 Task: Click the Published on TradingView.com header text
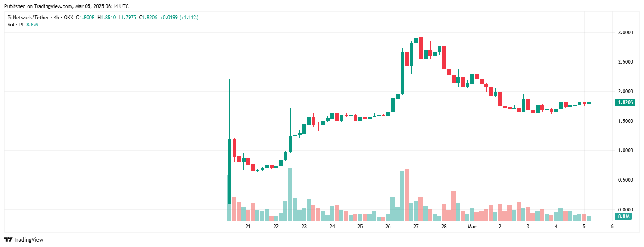coord(66,6)
